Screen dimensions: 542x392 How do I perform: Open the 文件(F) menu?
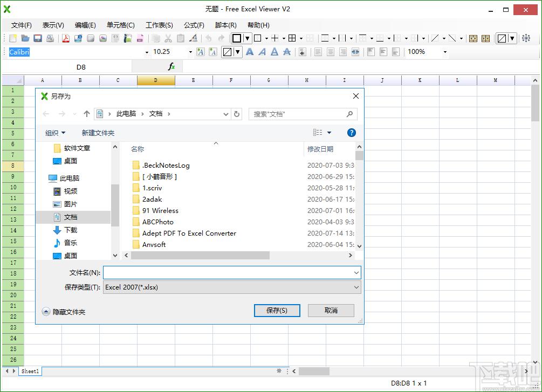22,25
